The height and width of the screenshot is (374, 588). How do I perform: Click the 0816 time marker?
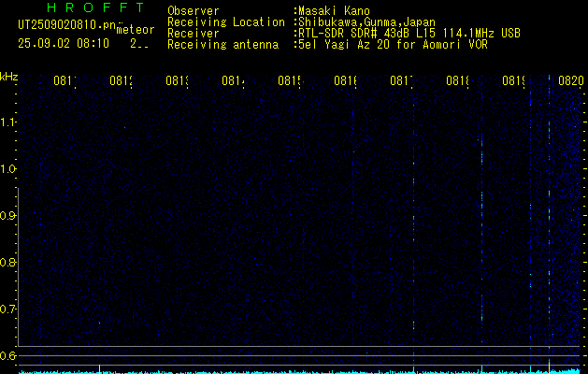(x=346, y=81)
